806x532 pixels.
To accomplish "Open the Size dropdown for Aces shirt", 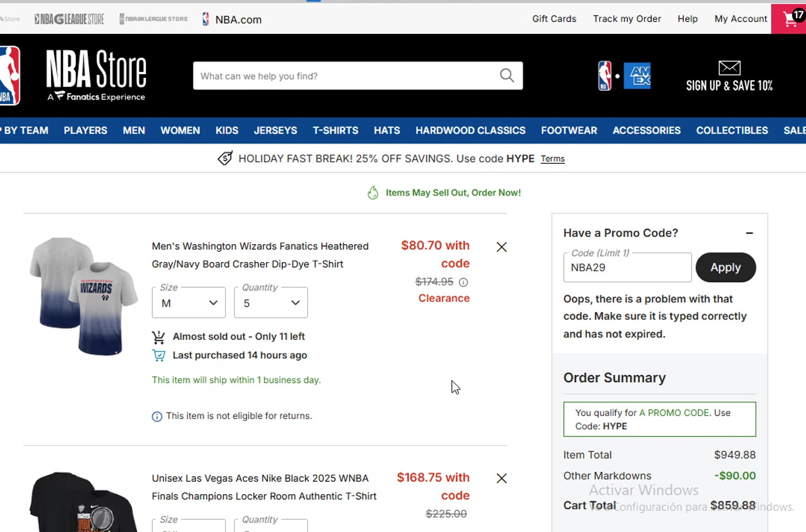I will pos(189,526).
